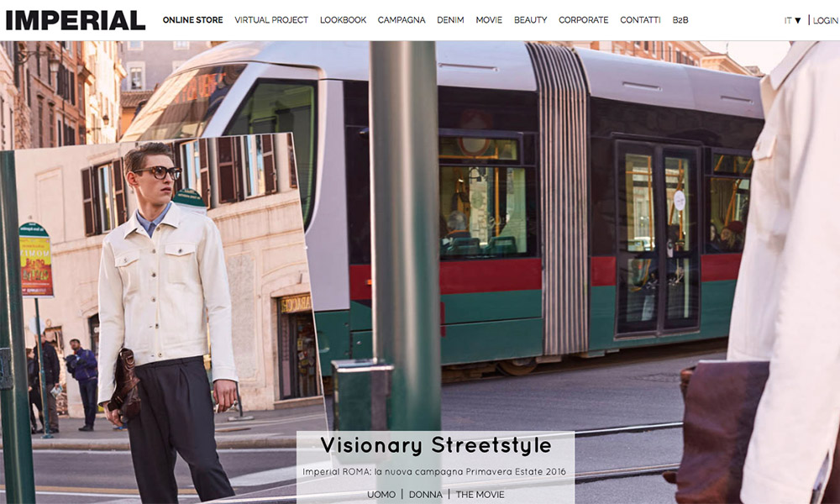Select MOVIE in the top navigation
This screenshot has width=840, height=504.
(489, 20)
